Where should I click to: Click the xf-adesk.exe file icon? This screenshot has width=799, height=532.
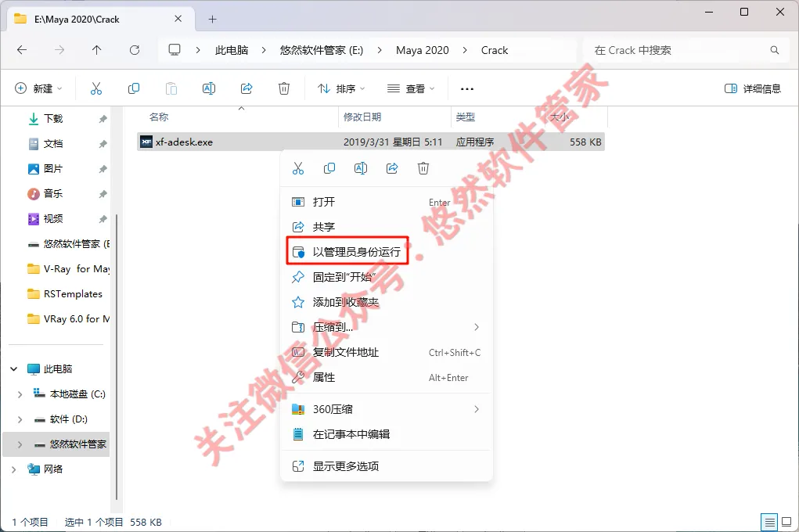147,142
